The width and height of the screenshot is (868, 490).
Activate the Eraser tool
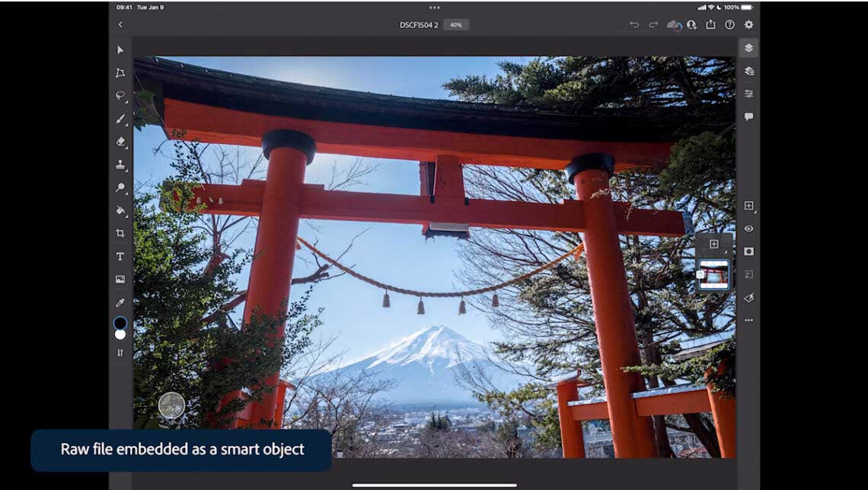point(120,142)
